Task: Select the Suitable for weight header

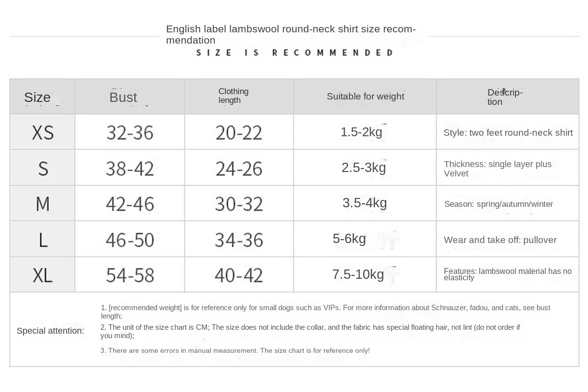Action: tap(366, 97)
